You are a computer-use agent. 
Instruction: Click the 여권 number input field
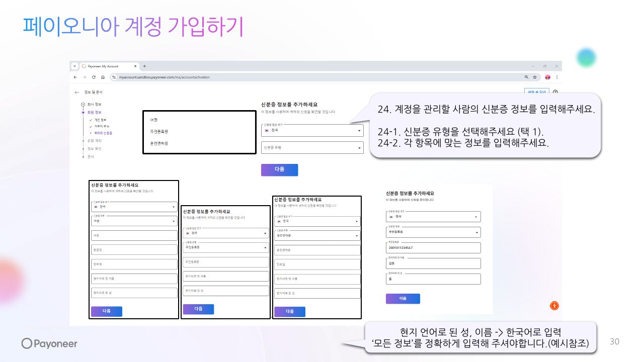(133, 235)
